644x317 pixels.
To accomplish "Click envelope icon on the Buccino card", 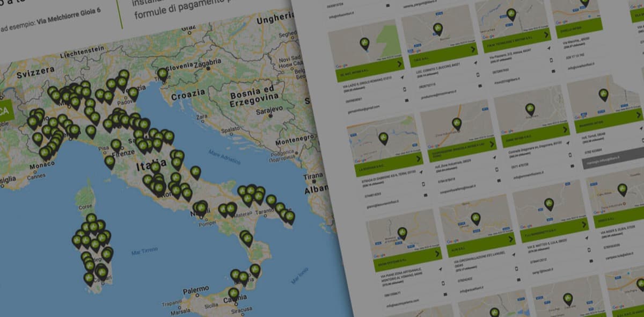I will [480, 85].
